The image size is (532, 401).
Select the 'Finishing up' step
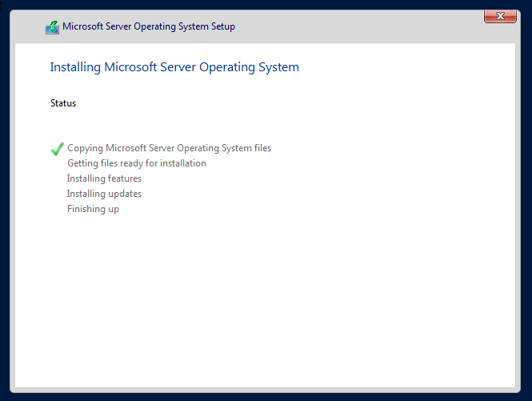[x=93, y=209]
